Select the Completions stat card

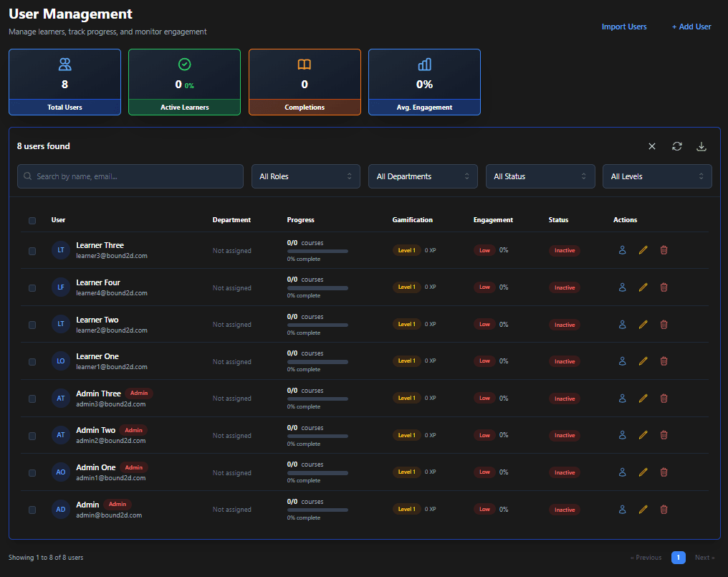pyautogui.click(x=305, y=82)
